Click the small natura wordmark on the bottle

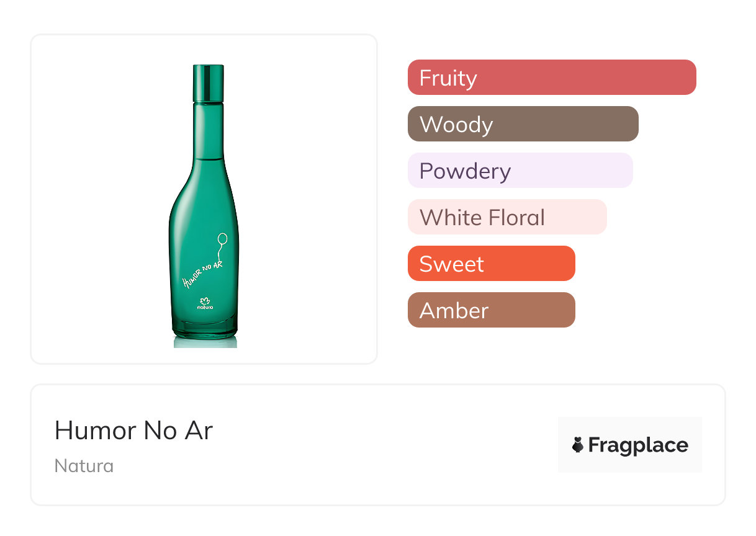(205, 307)
